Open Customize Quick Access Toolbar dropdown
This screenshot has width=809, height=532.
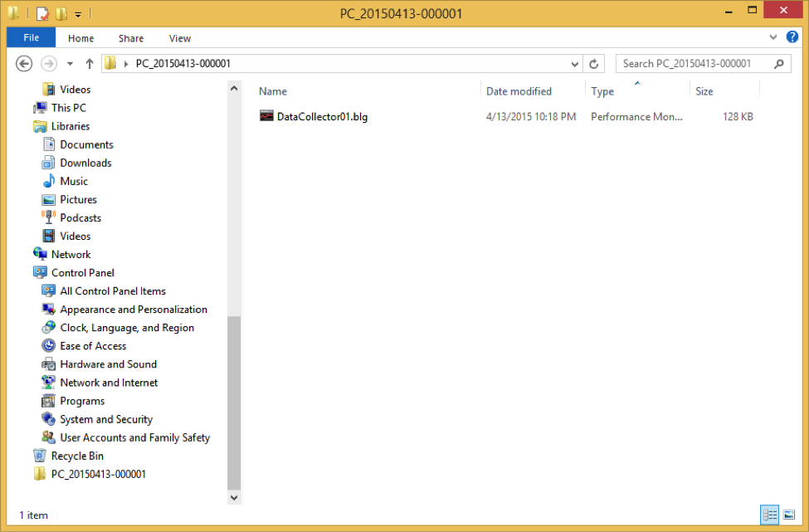(x=78, y=14)
